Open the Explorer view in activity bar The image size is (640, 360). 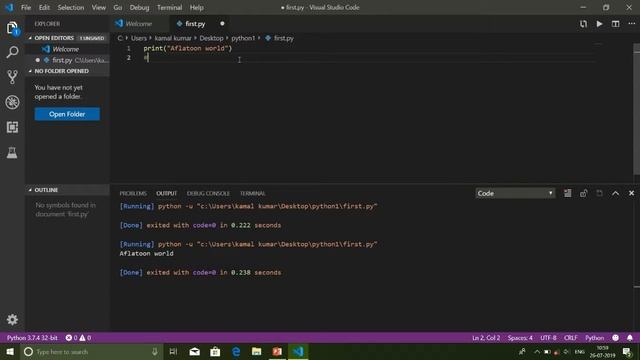pos(12,28)
